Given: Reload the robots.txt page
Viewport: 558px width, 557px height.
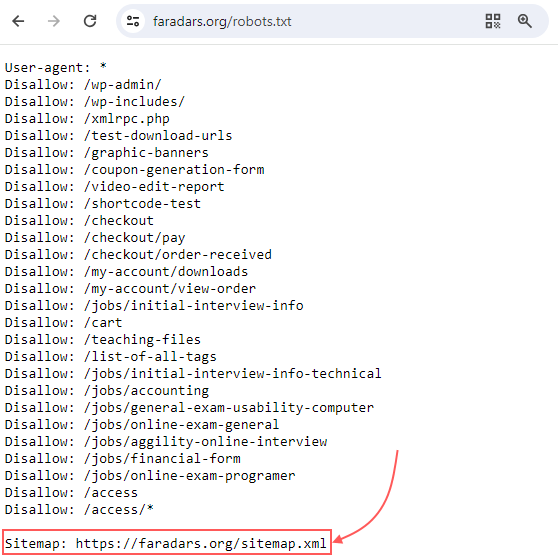Looking at the screenshot, I should (x=90, y=21).
